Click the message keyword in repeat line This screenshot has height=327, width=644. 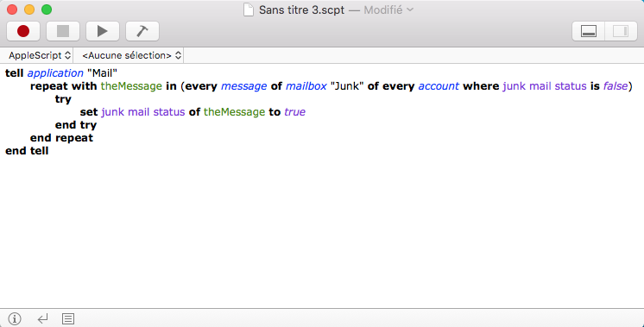click(244, 86)
